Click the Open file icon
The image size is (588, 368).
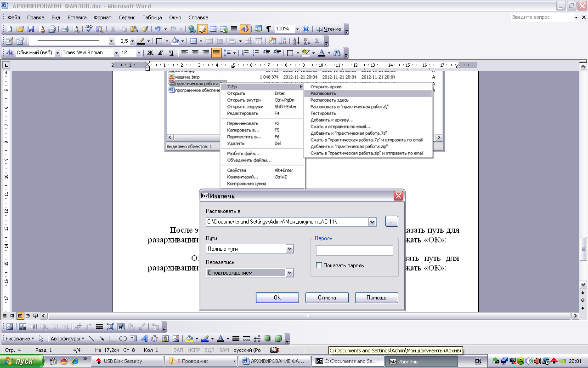[20, 29]
